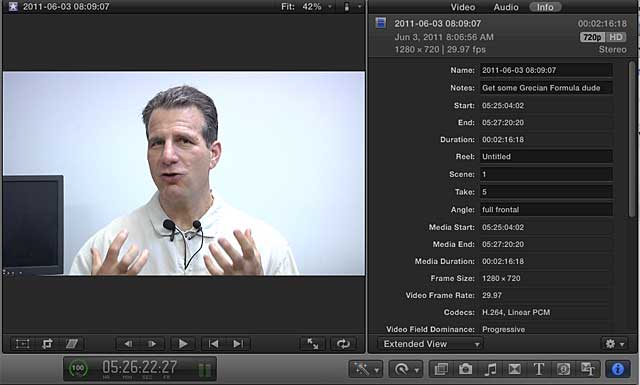Jump to the next edit point
Viewport: 640px width, 385px height.
(238, 344)
